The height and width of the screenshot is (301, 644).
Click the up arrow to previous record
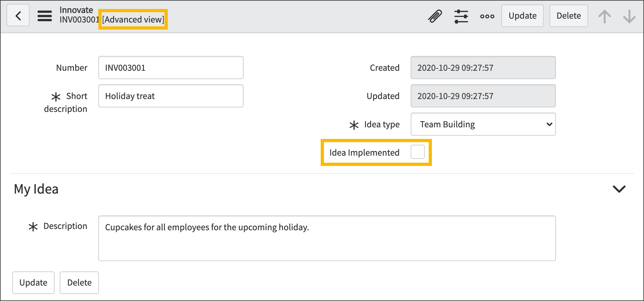click(605, 15)
